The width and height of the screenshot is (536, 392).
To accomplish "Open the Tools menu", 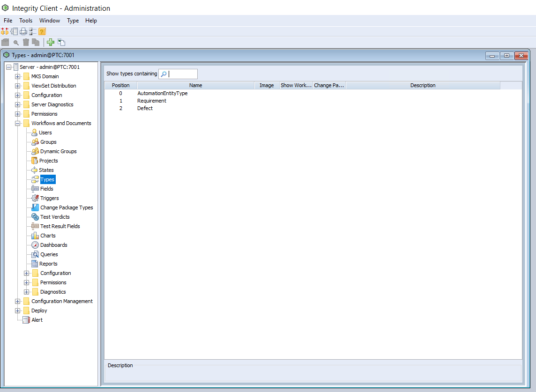I will click(x=26, y=21).
